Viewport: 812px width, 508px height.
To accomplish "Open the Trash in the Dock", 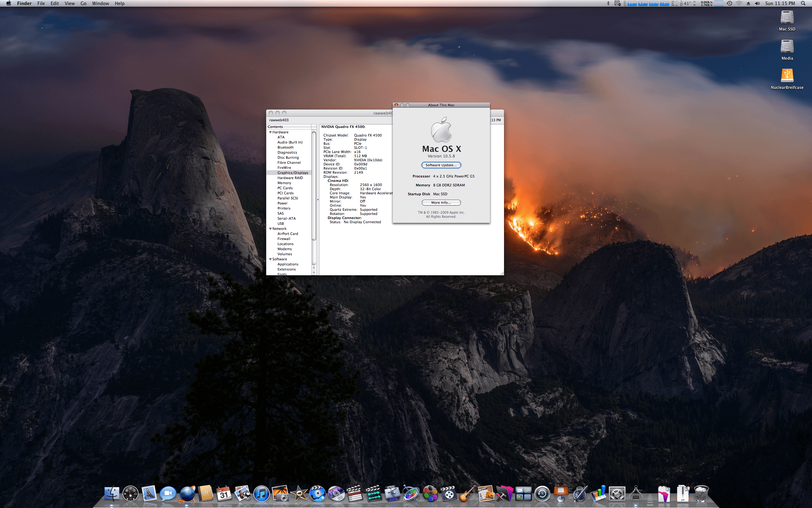I will [701, 493].
